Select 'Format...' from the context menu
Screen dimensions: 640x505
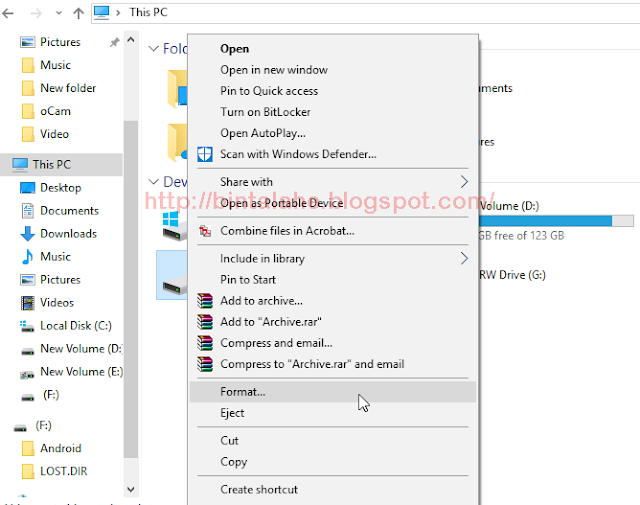(x=333, y=392)
